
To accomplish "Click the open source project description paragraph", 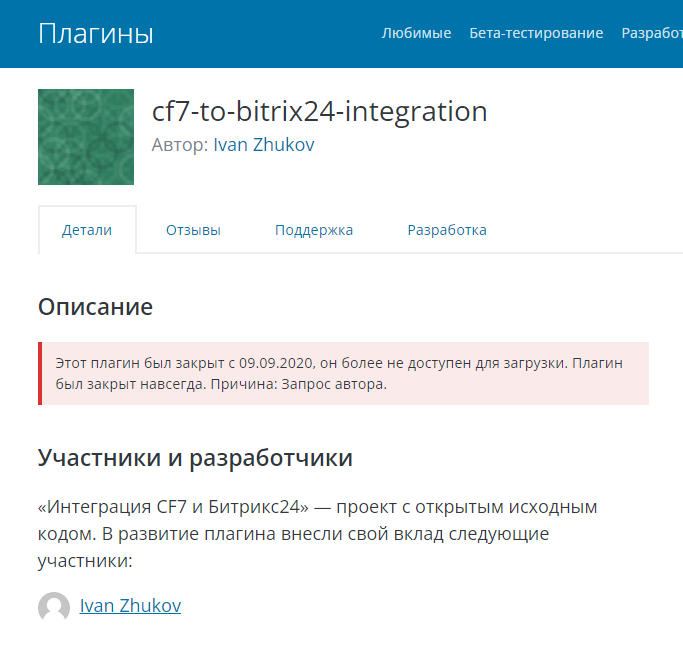I will (317, 534).
